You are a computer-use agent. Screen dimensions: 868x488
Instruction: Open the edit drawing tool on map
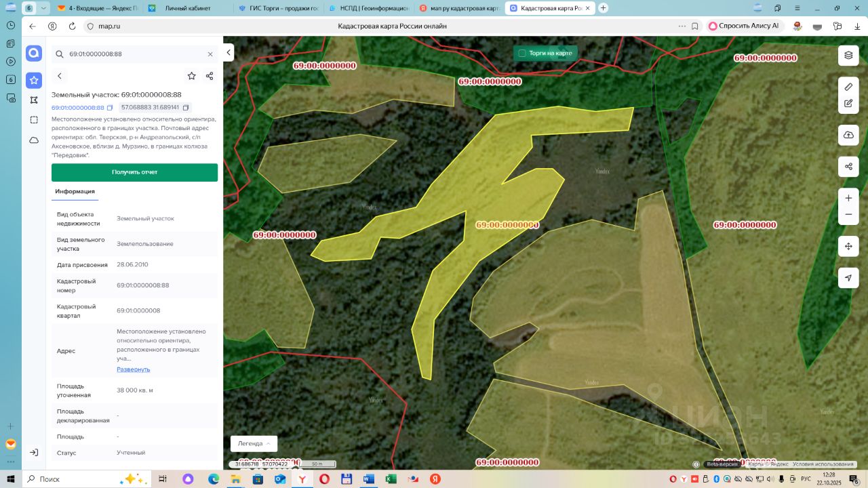click(848, 104)
